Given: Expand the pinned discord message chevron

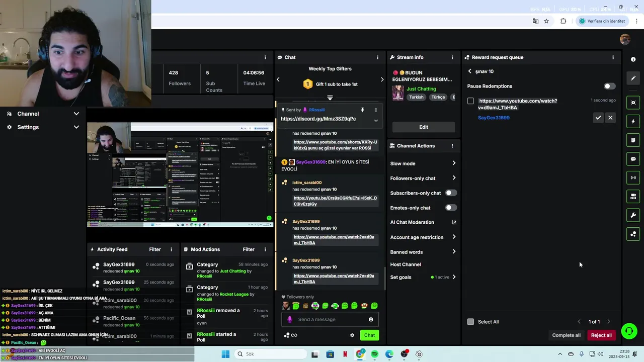Looking at the screenshot, I should pyautogui.click(x=376, y=121).
